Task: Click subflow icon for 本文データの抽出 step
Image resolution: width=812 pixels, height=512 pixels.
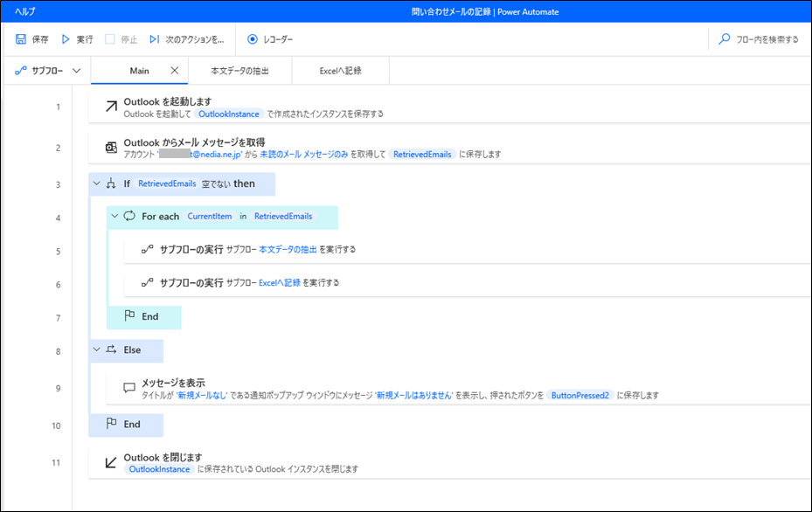Action: pos(148,250)
